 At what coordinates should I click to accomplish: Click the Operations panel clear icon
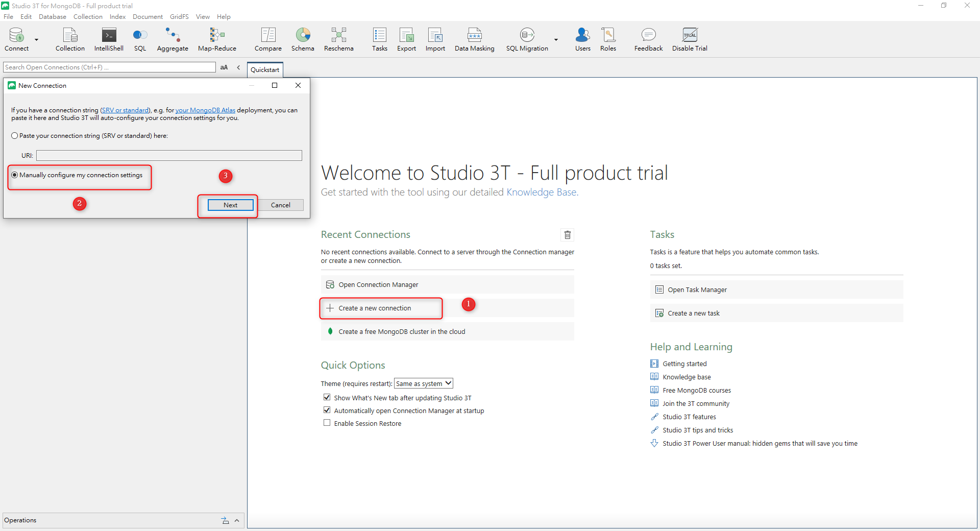[225, 520]
